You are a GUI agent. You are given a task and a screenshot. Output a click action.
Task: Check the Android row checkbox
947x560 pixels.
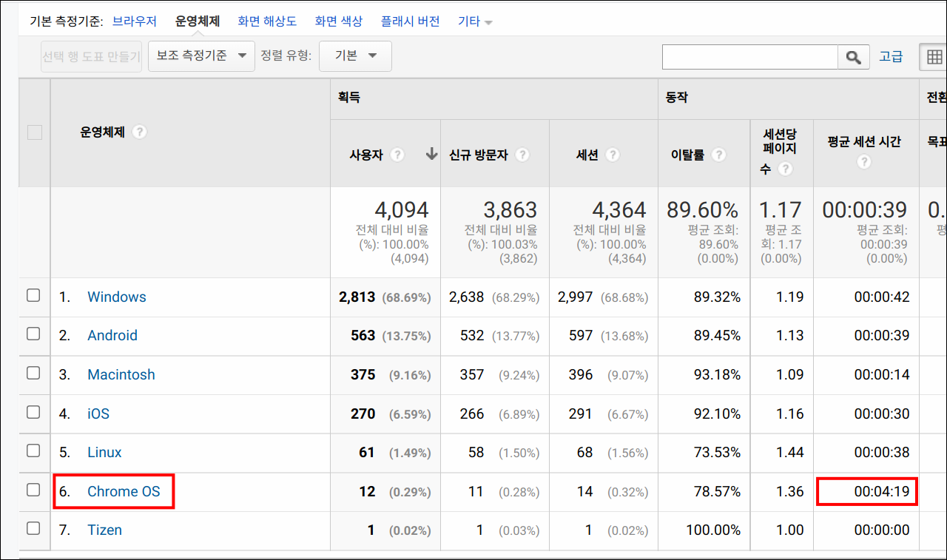(x=33, y=334)
